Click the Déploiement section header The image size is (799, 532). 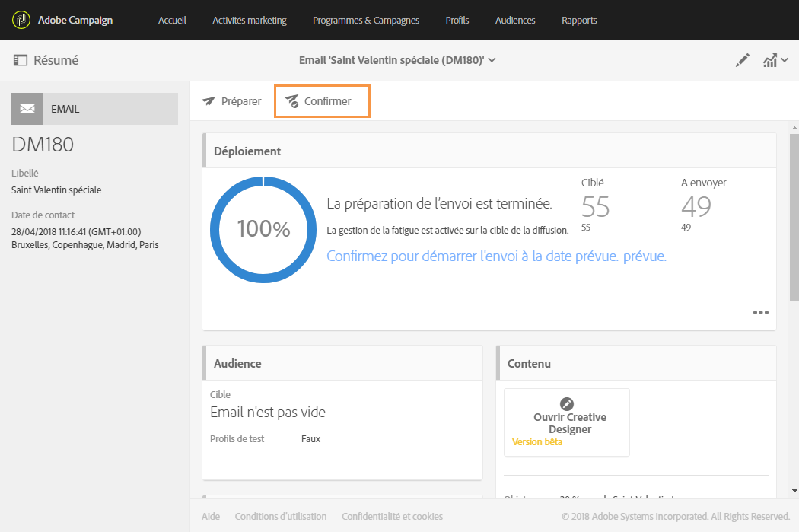pyautogui.click(x=489, y=151)
